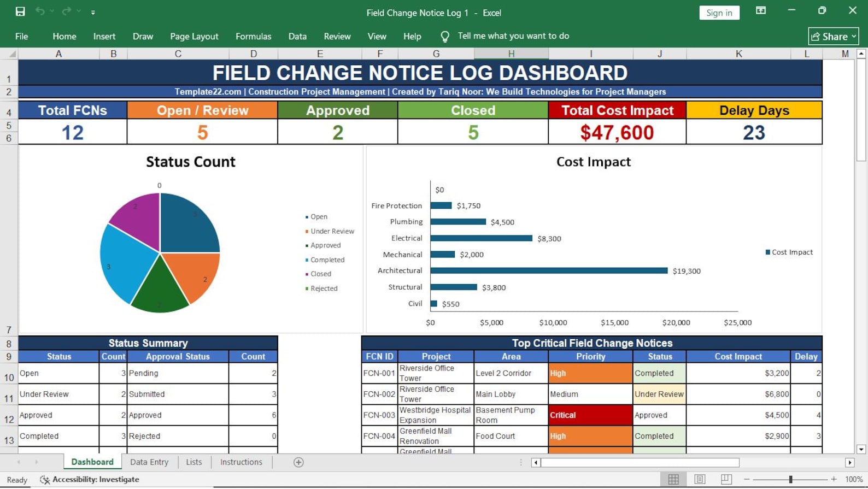
Task: Select the $6,800 cost impact cell
Action: (x=738, y=394)
